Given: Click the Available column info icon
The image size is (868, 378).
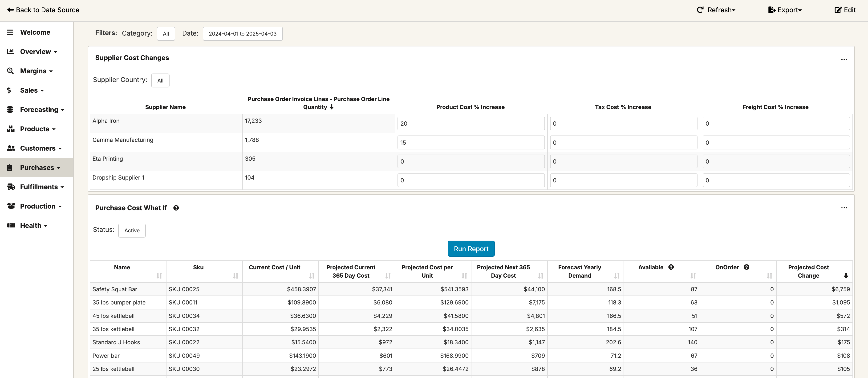Looking at the screenshot, I should tap(671, 267).
